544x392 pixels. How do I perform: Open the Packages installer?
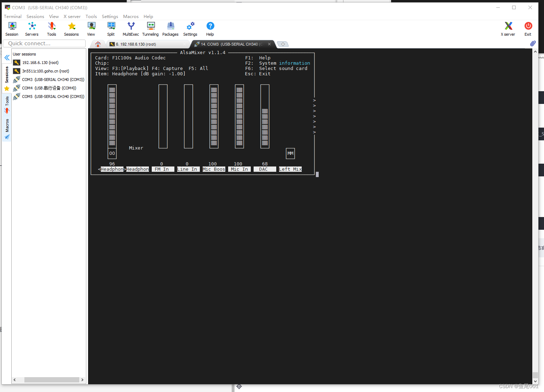coord(170,28)
